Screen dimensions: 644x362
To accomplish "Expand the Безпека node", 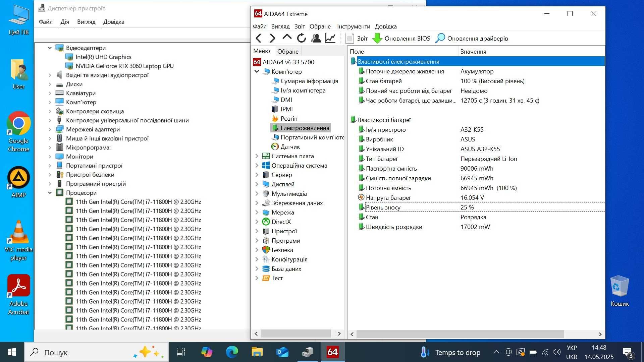I will point(257,250).
